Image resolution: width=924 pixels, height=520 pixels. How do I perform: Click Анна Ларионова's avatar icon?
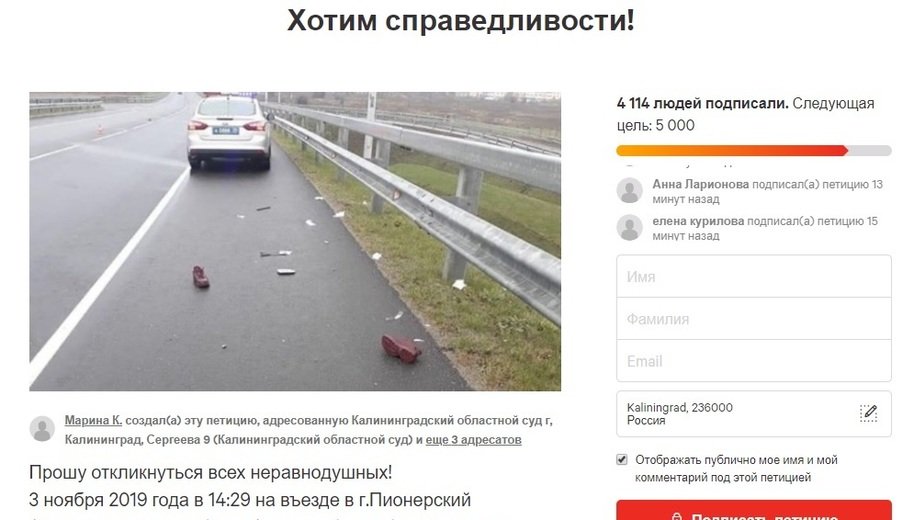coord(629,190)
